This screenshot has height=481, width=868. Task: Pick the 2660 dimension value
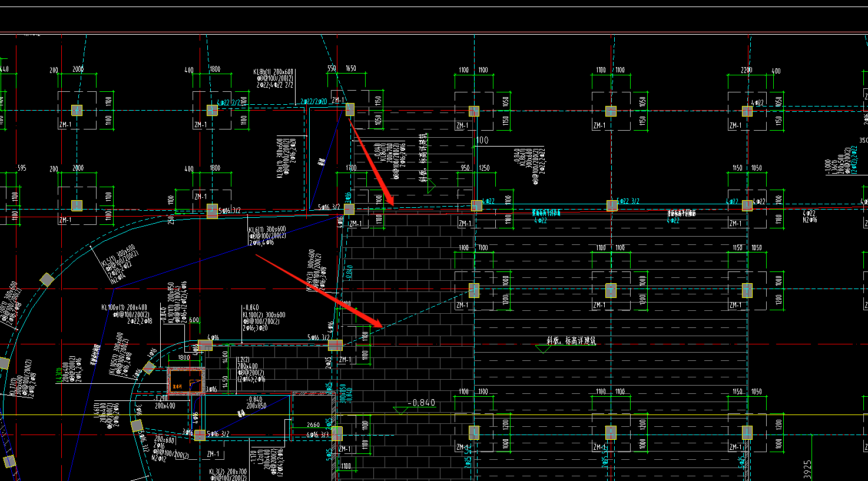coord(313,424)
